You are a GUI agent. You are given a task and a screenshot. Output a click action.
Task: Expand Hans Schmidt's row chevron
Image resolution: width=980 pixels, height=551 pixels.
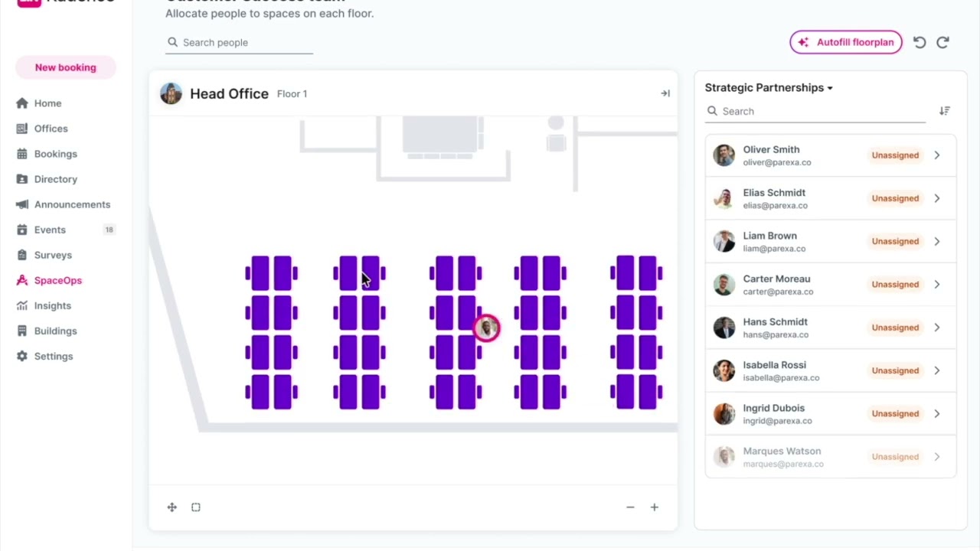click(x=936, y=328)
